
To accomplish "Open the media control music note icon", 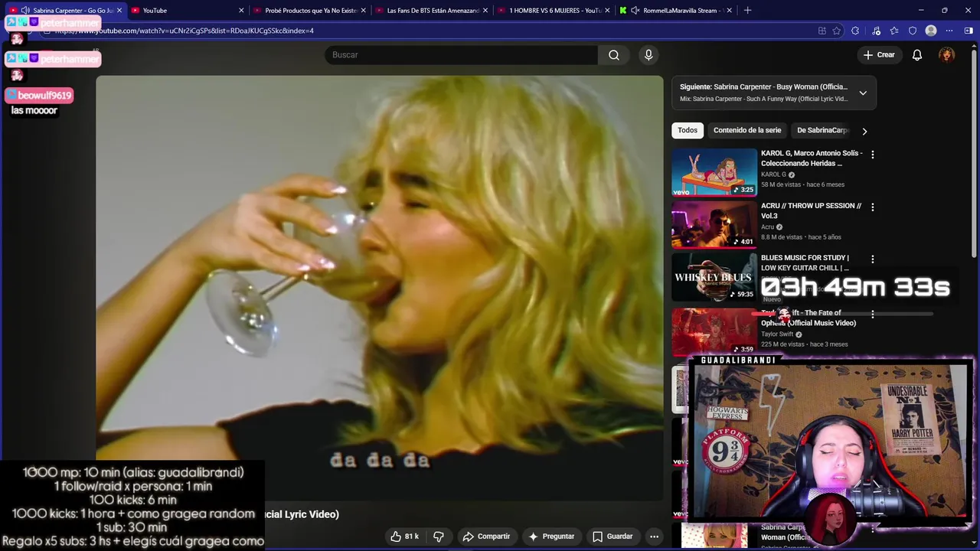I will pos(876,31).
